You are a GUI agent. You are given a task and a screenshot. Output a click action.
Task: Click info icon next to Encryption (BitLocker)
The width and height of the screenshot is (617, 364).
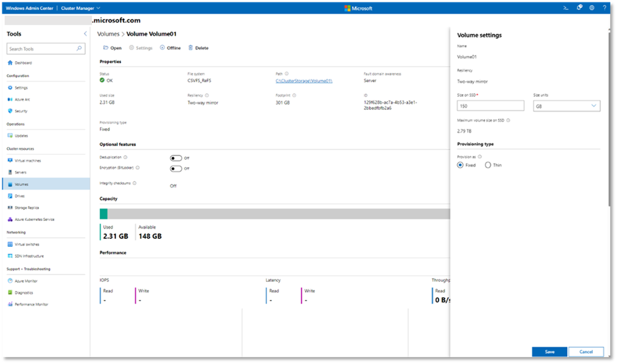click(x=138, y=168)
